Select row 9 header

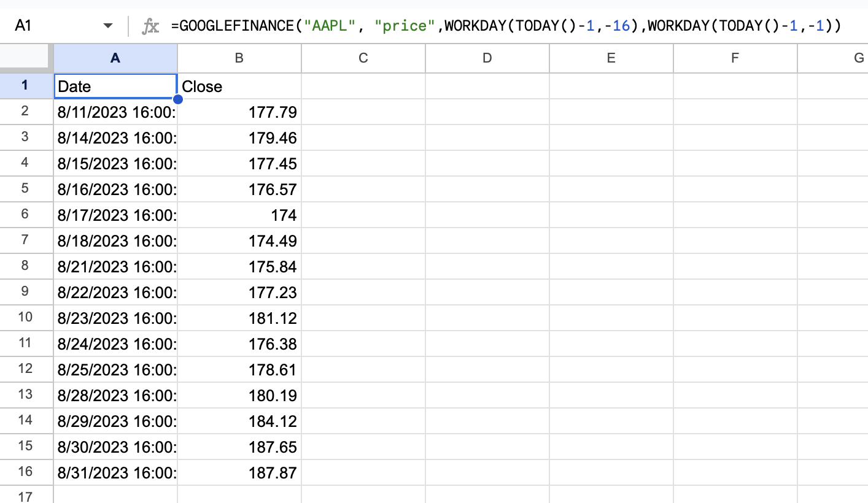click(26, 292)
